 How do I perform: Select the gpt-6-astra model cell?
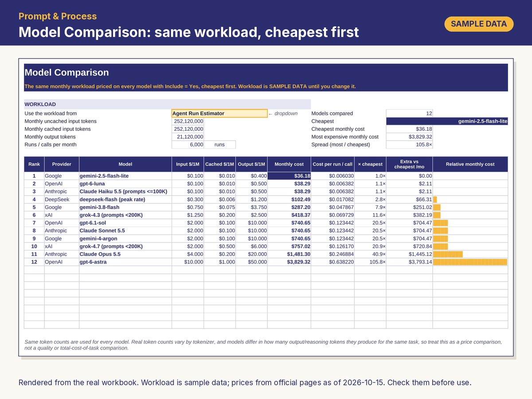pos(125,262)
